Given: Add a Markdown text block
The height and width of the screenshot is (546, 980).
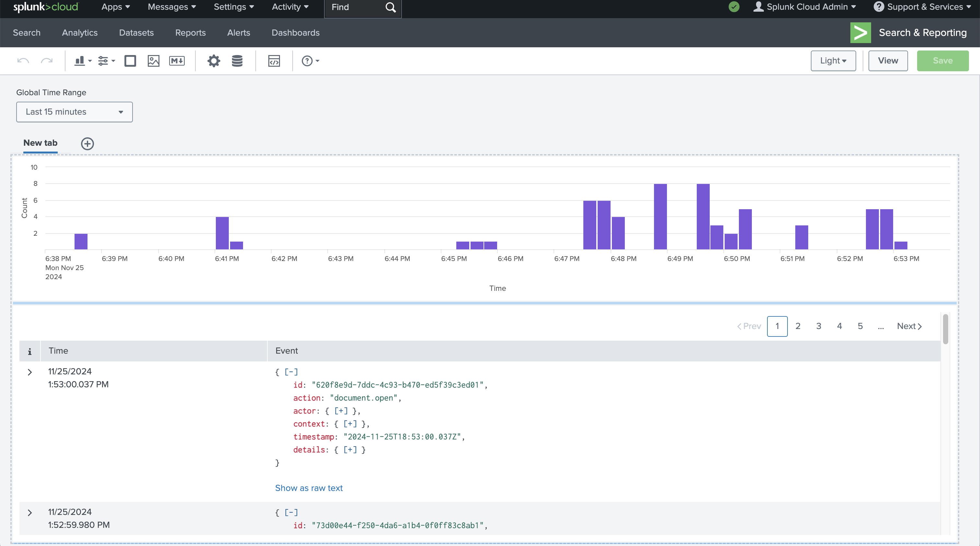Looking at the screenshot, I should pos(177,61).
